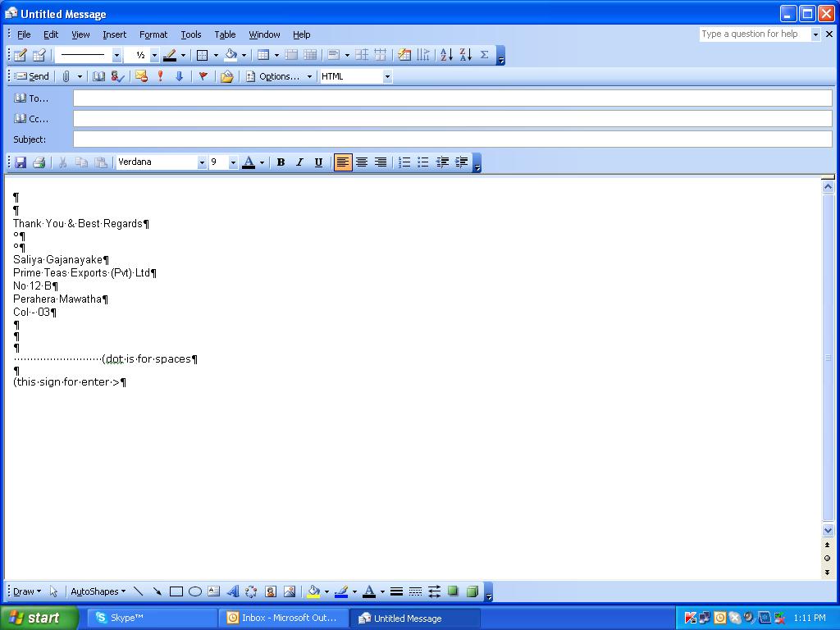Toggle Underline formatting
The height and width of the screenshot is (630, 840).
point(319,162)
